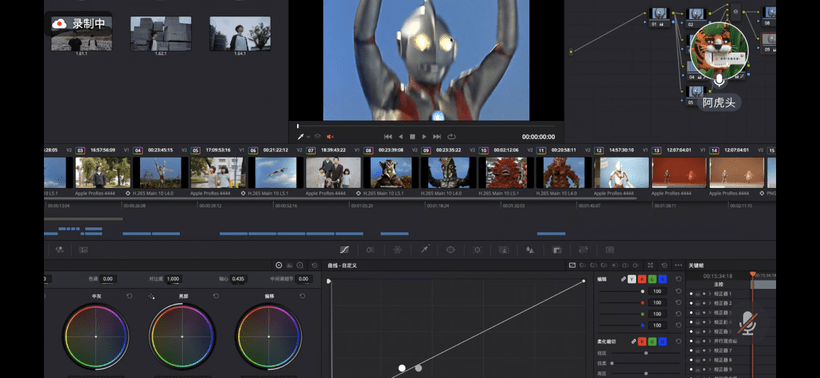Toggle the red curve channel in 编辑

click(x=642, y=279)
